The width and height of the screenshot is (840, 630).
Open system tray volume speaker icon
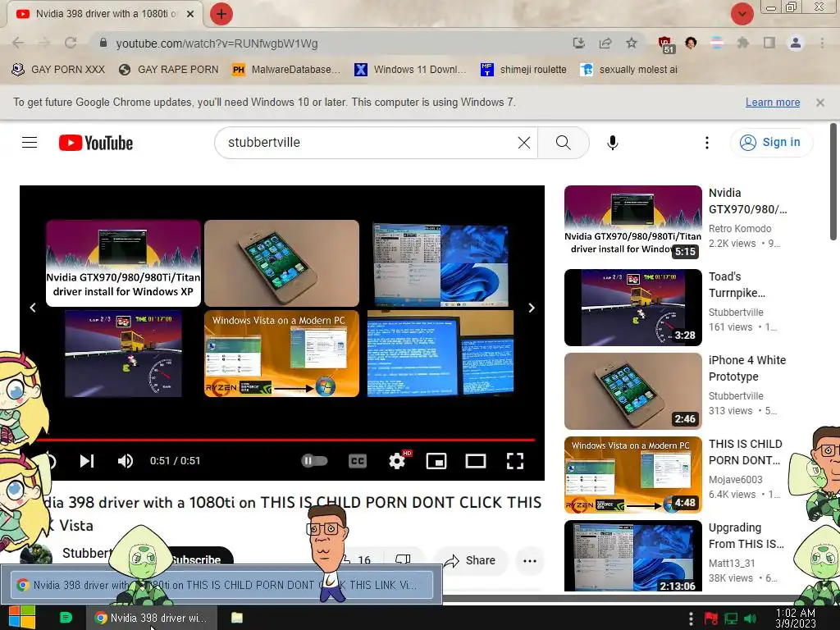751,619
